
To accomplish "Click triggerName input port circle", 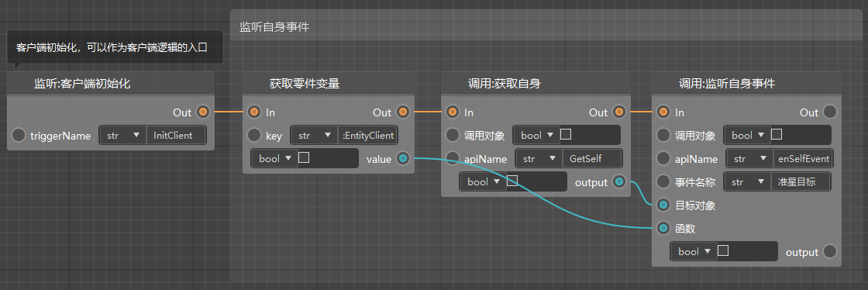I will pos(19,135).
